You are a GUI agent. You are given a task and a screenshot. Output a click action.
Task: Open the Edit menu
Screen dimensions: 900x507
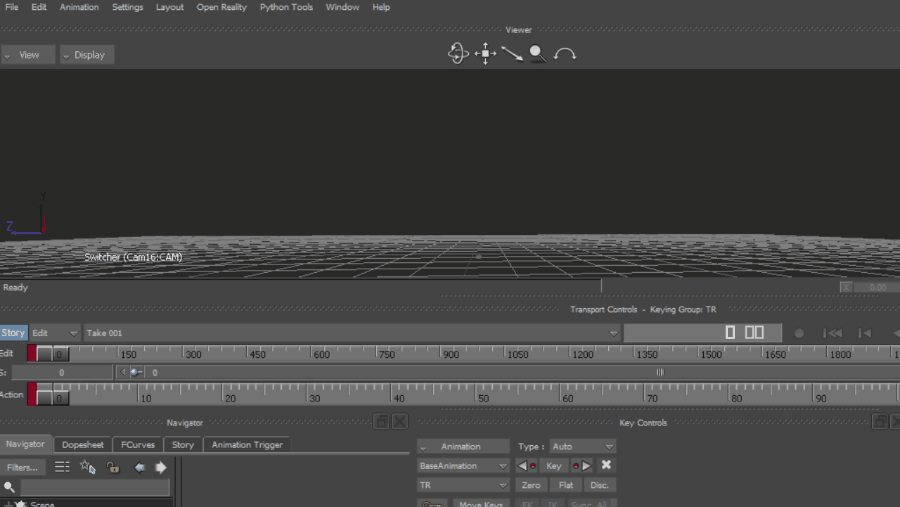[x=38, y=7]
